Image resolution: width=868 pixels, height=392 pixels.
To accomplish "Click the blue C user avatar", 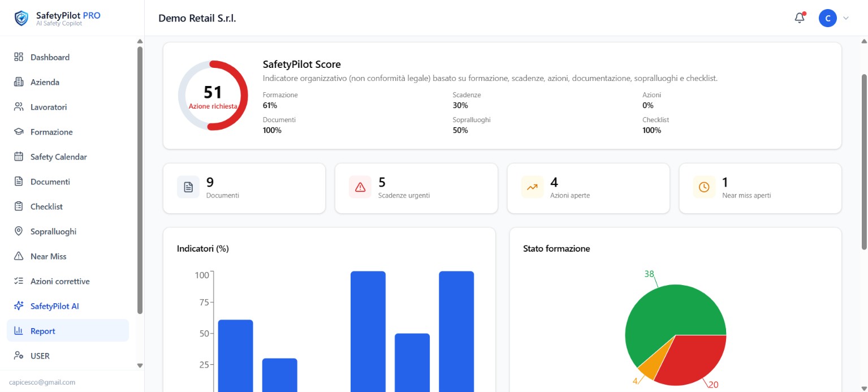I will point(828,18).
